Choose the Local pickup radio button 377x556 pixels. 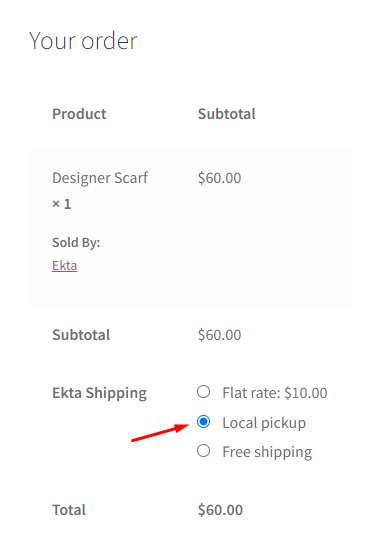click(204, 422)
